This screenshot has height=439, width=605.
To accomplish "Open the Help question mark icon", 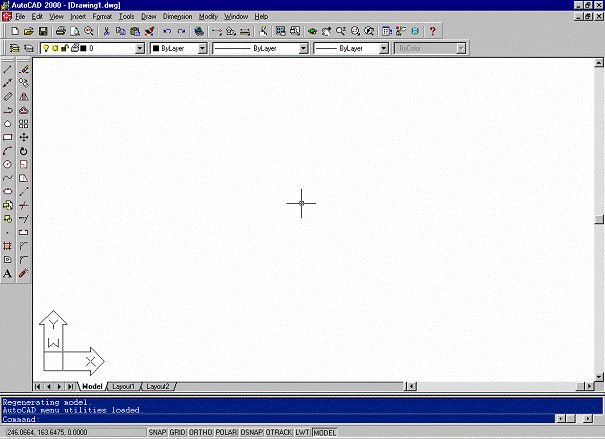I will (432, 32).
